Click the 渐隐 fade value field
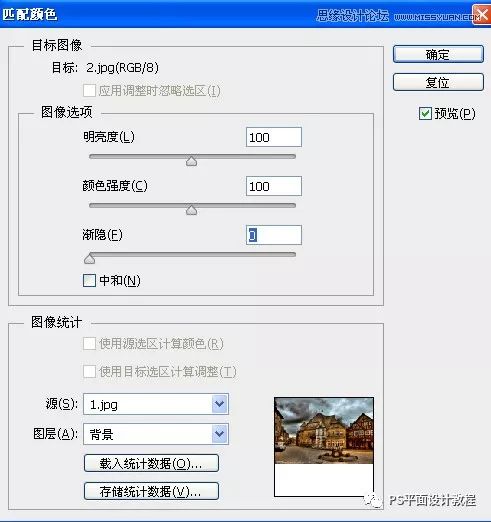Screen dimensions: 491x522 click(274, 235)
